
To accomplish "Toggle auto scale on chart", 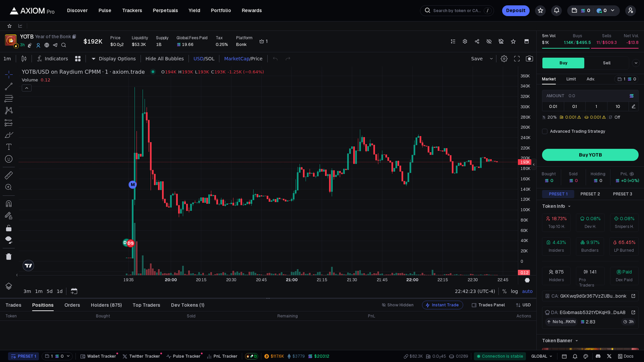I will tap(528, 291).
